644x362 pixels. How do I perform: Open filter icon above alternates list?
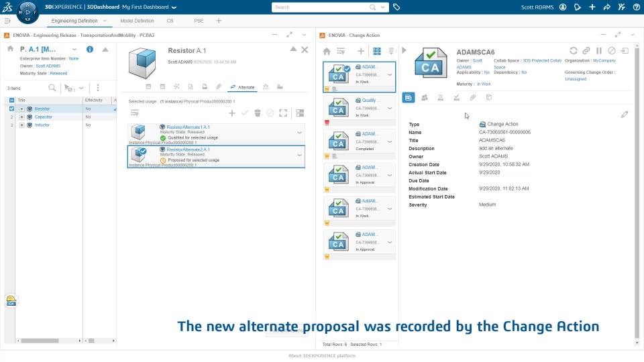135,113
